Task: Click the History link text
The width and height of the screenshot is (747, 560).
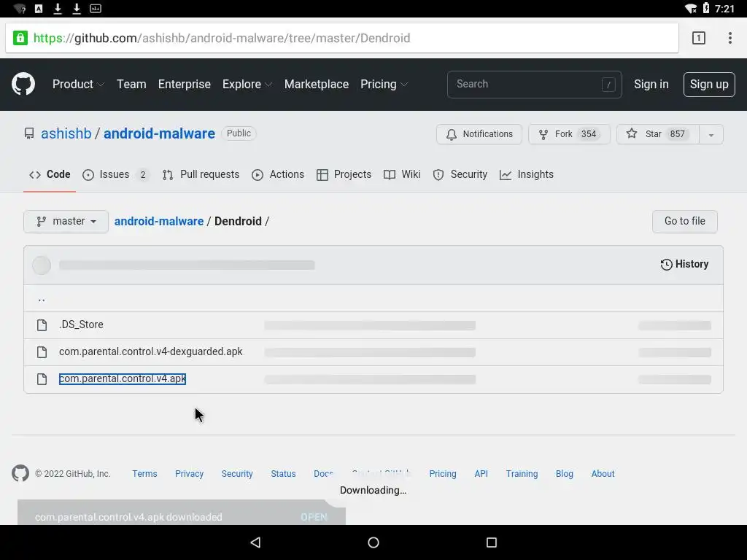Action: [692, 264]
